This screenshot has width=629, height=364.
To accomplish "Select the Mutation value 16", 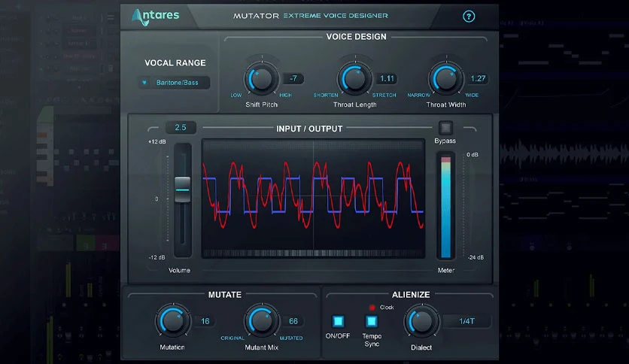I will 205,321.
